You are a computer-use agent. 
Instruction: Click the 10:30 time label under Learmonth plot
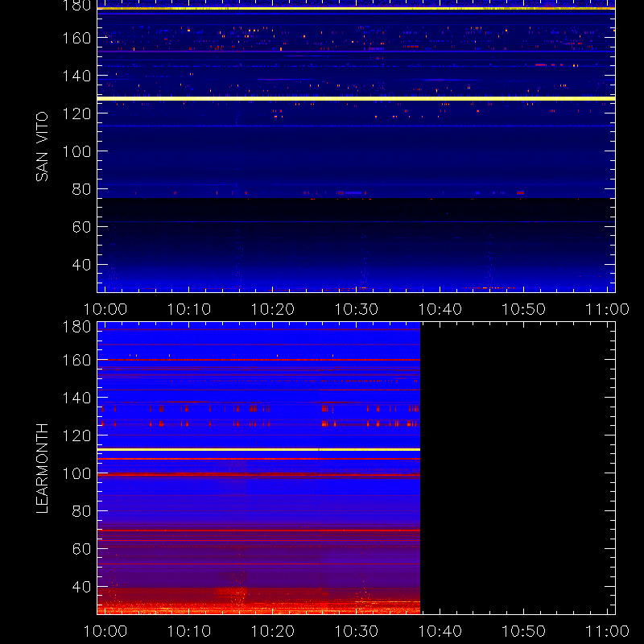click(x=357, y=631)
